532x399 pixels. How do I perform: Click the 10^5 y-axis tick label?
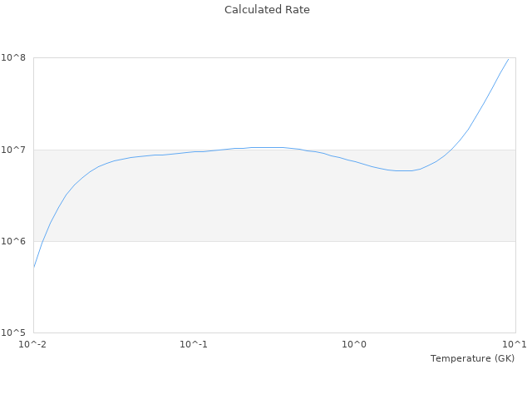coord(17,332)
